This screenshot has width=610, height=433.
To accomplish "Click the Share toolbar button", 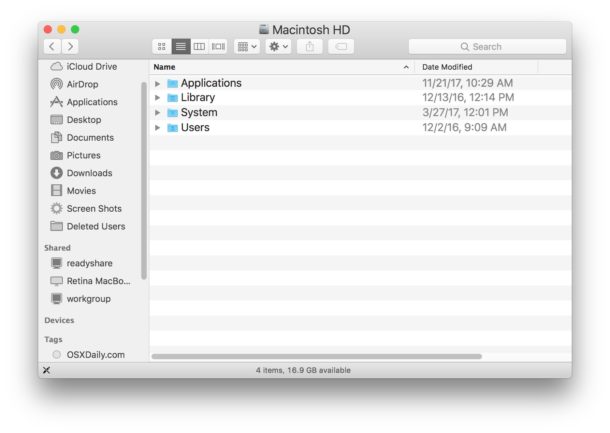I will pyautogui.click(x=310, y=47).
